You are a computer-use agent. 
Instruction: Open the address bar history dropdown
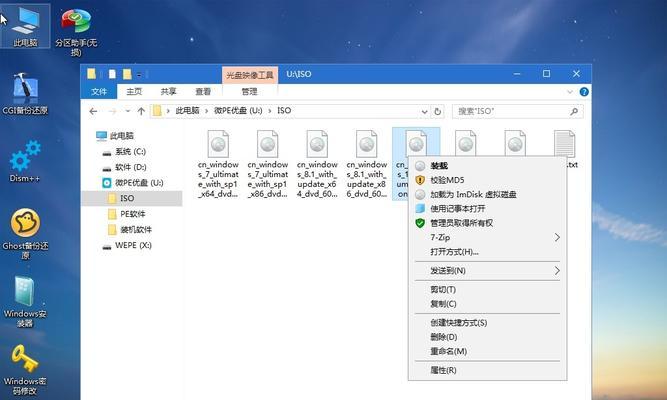(429, 111)
